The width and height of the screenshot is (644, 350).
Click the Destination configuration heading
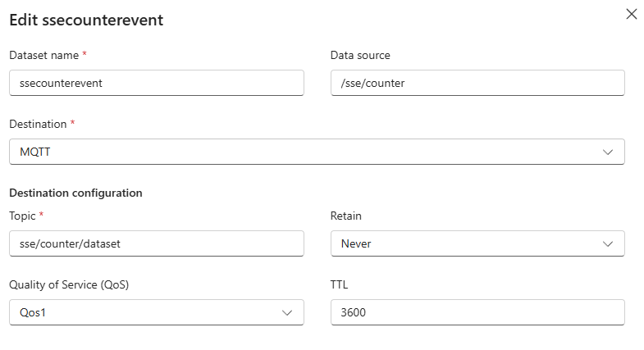click(75, 193)
